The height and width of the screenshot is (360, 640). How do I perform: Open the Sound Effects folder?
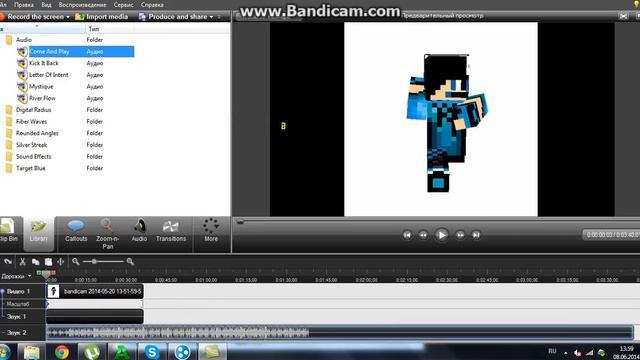coord(33,156)
